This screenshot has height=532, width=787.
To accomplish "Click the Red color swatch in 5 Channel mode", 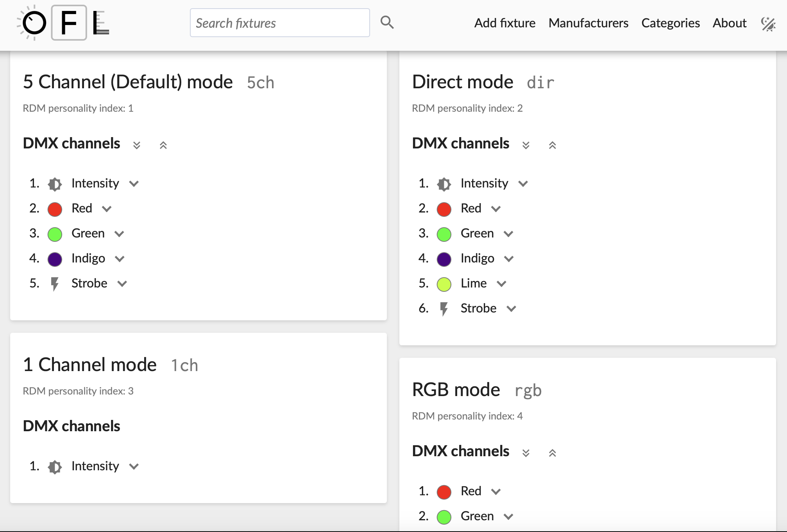I will [55, 209].
